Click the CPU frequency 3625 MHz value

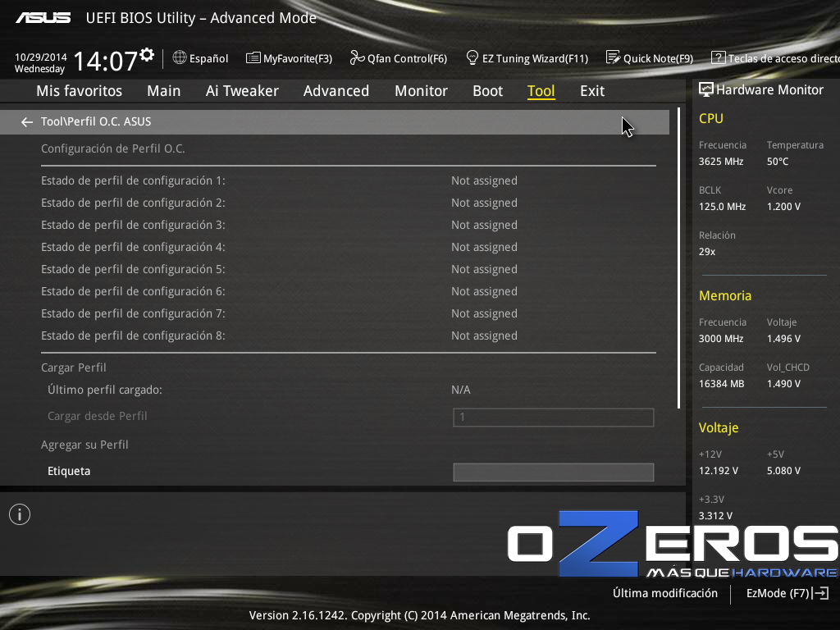[x=721, y=162]
